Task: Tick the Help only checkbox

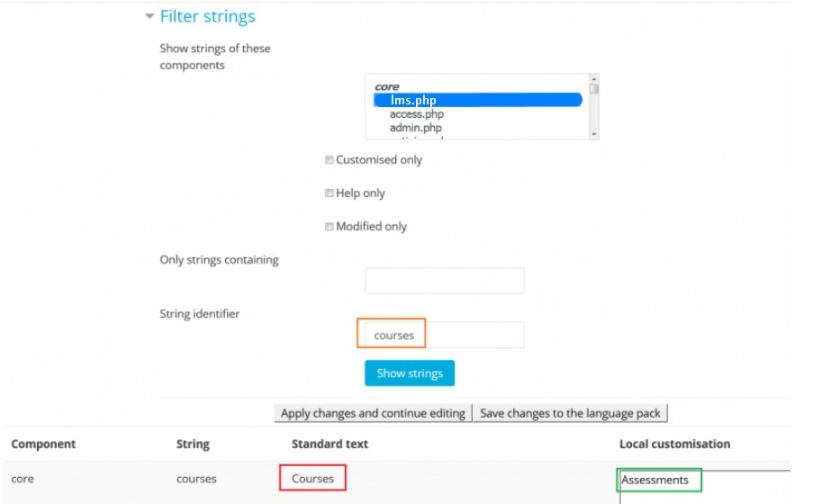Action: pyautogui.click(x=330, y=193)
